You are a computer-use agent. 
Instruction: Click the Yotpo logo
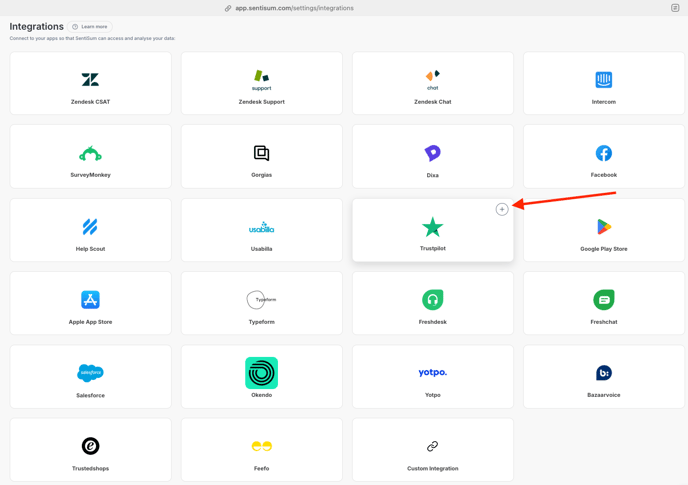point(433,372)
